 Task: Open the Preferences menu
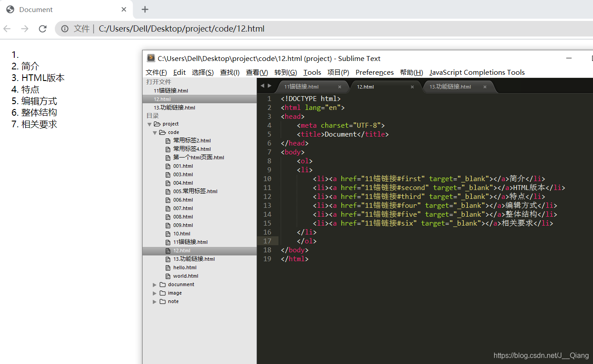(375, 72)
